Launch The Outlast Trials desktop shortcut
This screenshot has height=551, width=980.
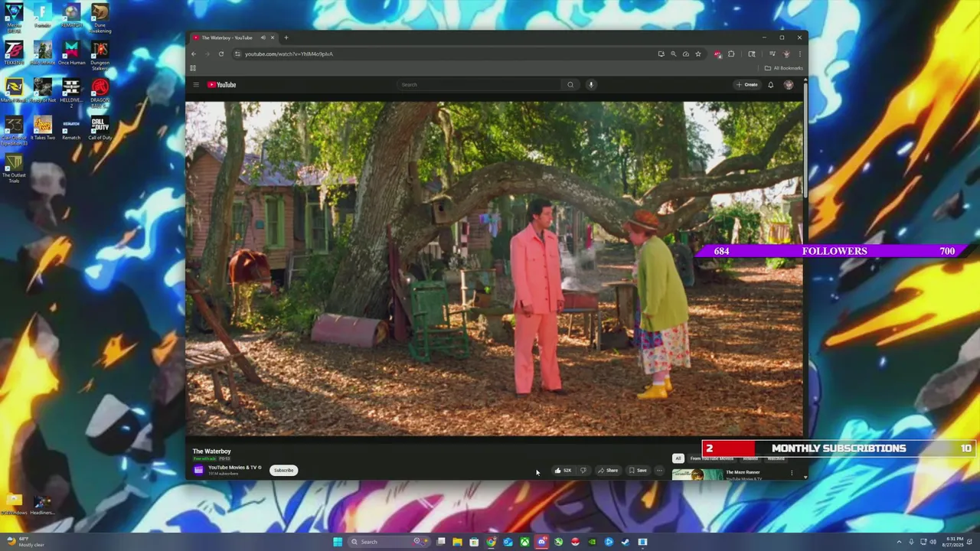coord(14,168)
